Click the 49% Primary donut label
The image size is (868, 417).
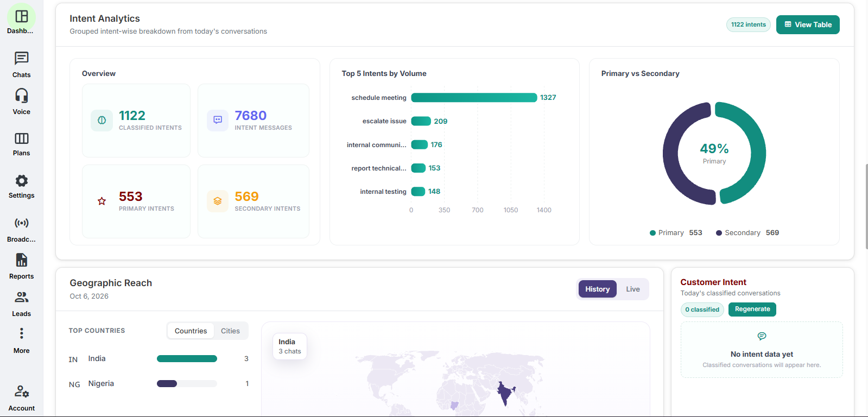714,153
